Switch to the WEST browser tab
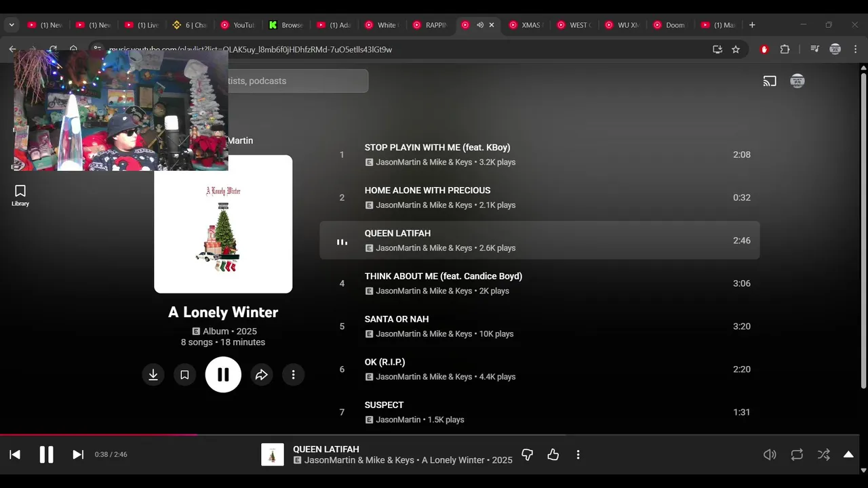Image resolution: width=868 pixels, height=488 pixels. click(x=574, y=25)
